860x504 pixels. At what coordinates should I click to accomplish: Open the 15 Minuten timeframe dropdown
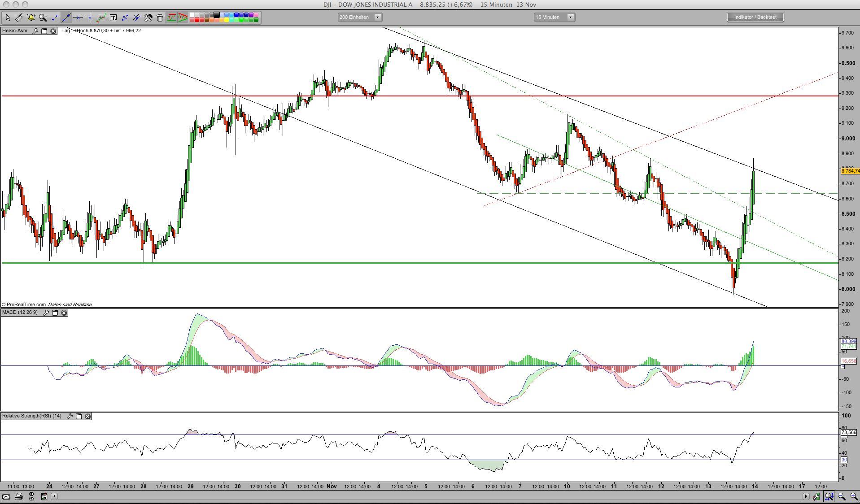(x=554, y=17)
